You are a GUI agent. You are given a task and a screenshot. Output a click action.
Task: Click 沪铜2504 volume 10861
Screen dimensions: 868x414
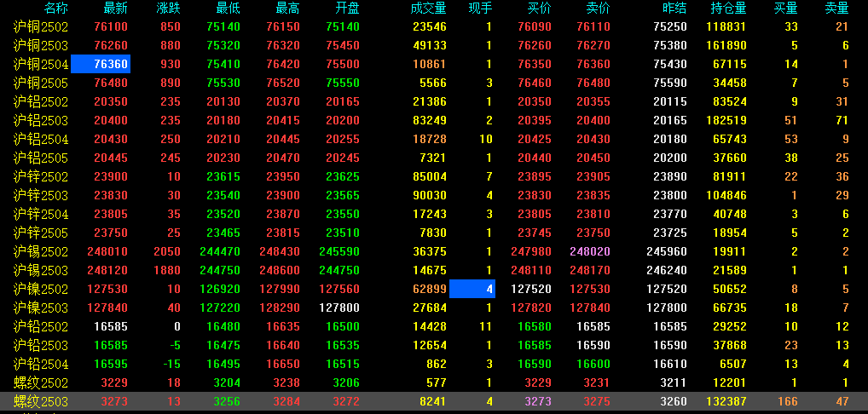click(x=430, y=64)
